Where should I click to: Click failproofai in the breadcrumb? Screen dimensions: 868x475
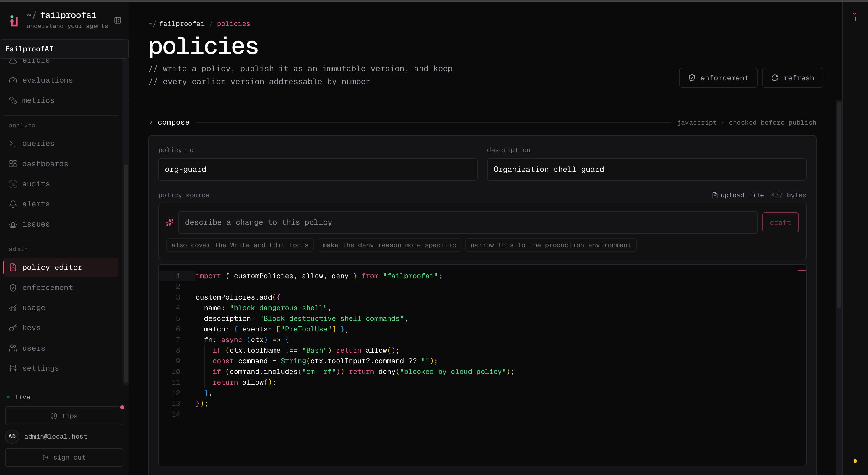click(x=182, y=24)
